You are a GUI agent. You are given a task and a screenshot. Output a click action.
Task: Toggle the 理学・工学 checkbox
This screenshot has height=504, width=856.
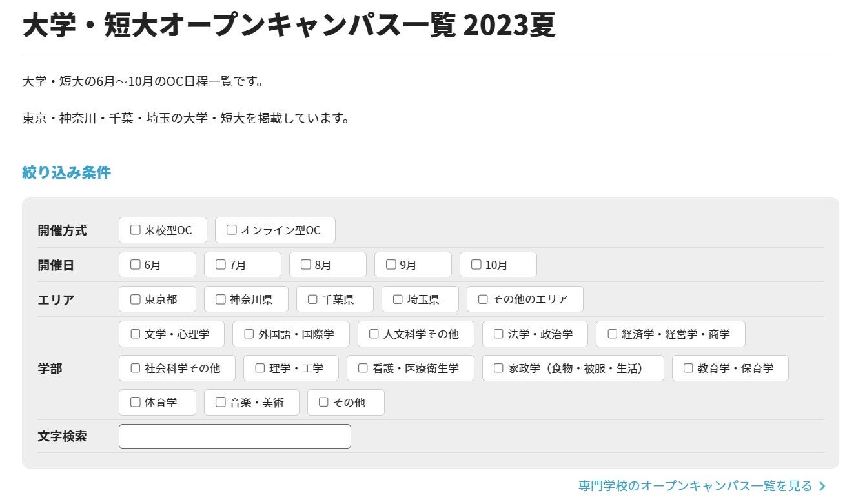[260, 368]
